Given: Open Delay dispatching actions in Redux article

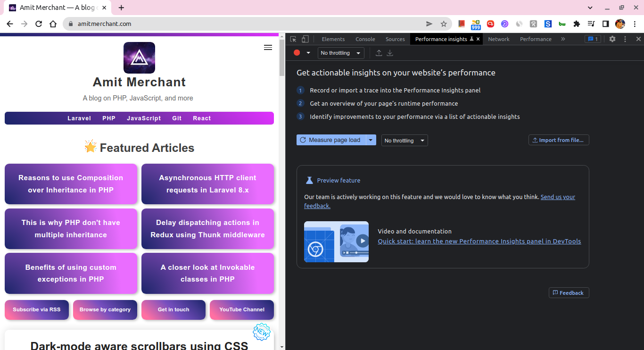Looking at the screenshot, I should [207, 229].
